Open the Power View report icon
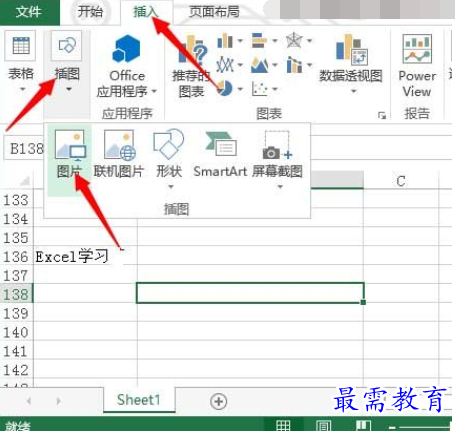Screen dimensions: 455x431 click(417, 49)
